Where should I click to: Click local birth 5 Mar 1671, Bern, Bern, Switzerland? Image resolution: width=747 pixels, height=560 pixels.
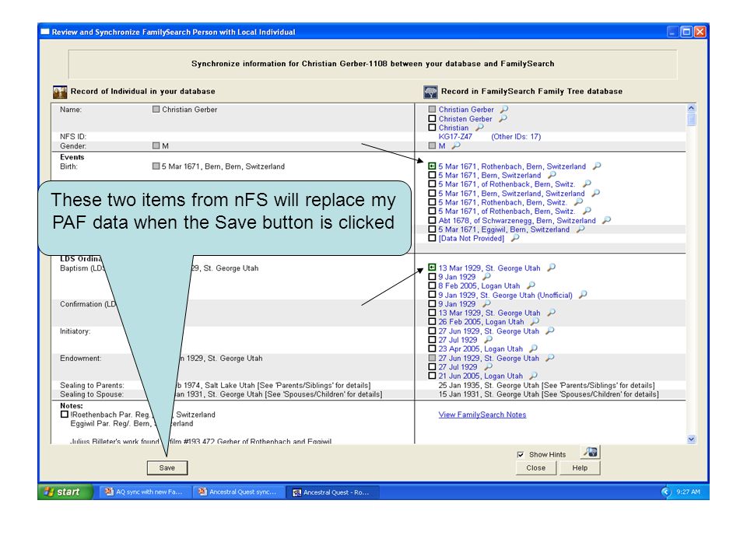tap(223, 166)
